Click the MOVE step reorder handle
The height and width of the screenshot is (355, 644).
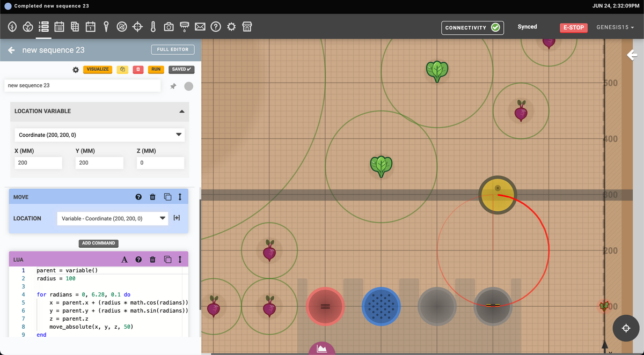[x=180, y=197]
